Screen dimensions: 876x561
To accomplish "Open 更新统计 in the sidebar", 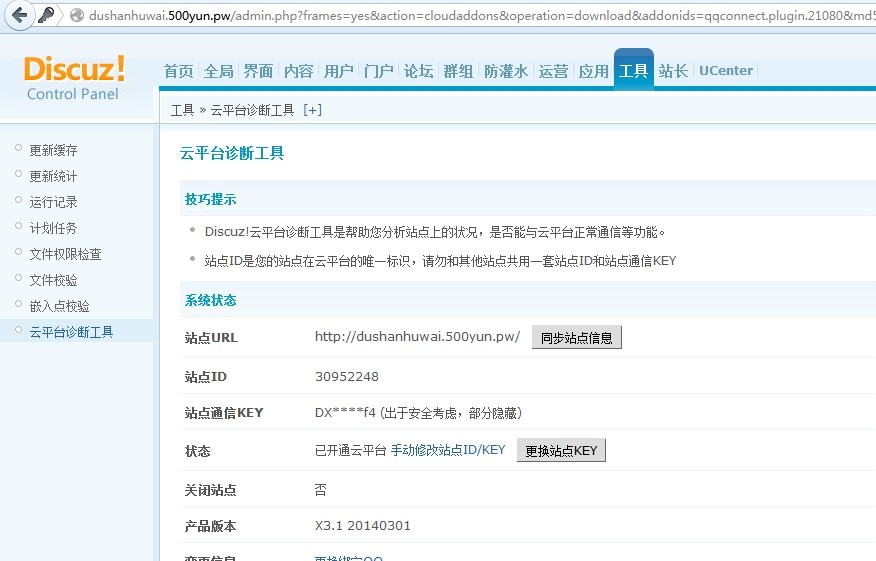I will click(x=54, y=176).
